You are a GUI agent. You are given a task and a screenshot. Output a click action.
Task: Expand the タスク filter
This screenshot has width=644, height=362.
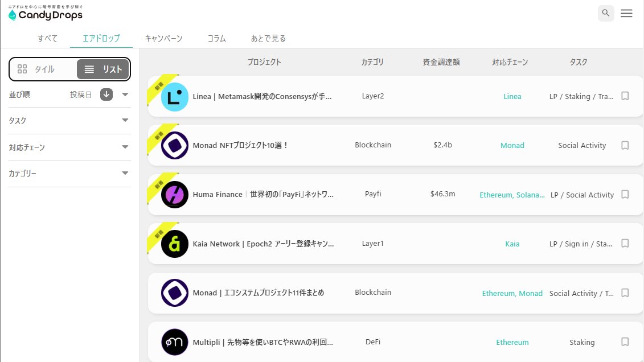(x=69, y=121)
